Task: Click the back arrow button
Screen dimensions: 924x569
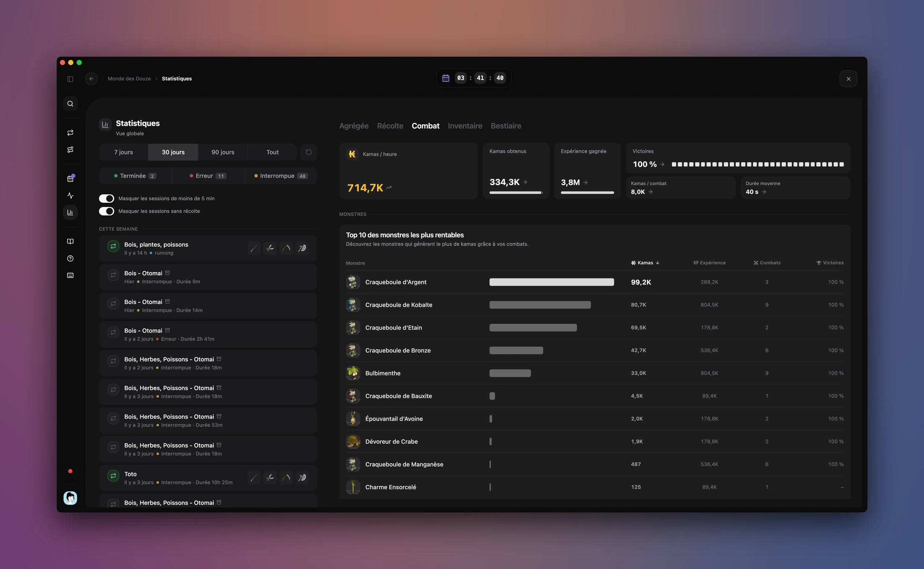Action: point(91,79)
